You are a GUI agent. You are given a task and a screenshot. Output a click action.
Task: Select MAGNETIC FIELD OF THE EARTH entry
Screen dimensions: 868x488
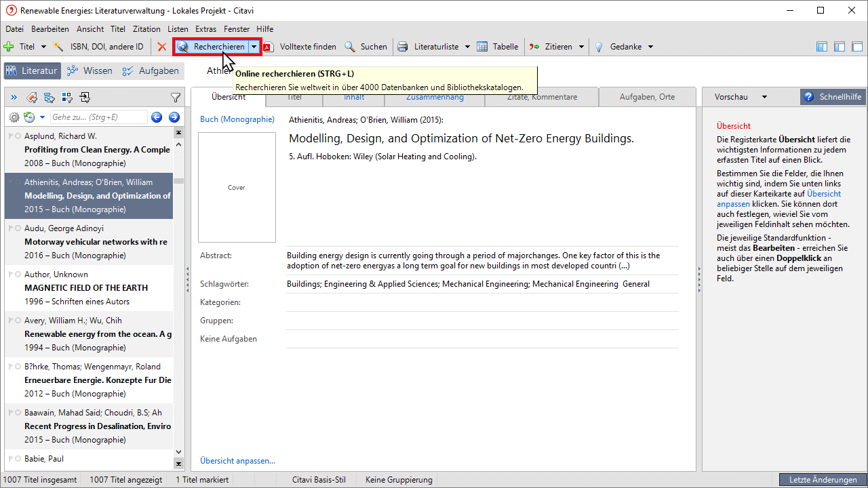coord(89,288)
